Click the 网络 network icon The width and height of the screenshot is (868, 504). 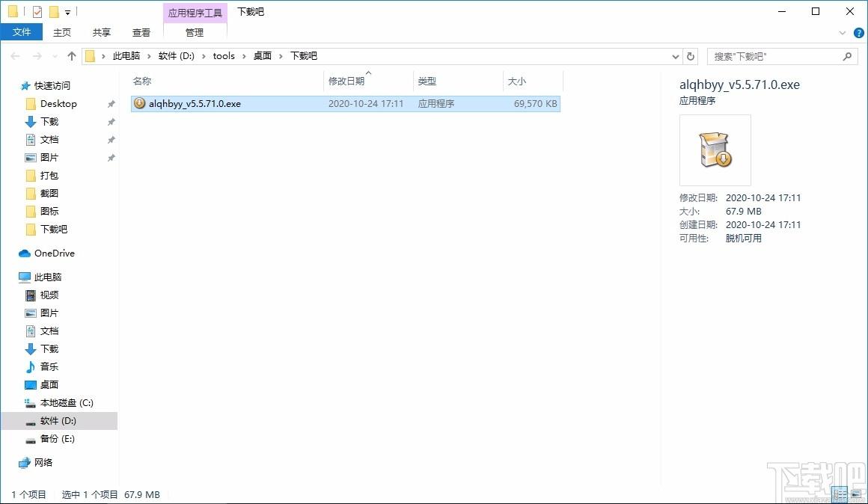(x=25, y=463)
